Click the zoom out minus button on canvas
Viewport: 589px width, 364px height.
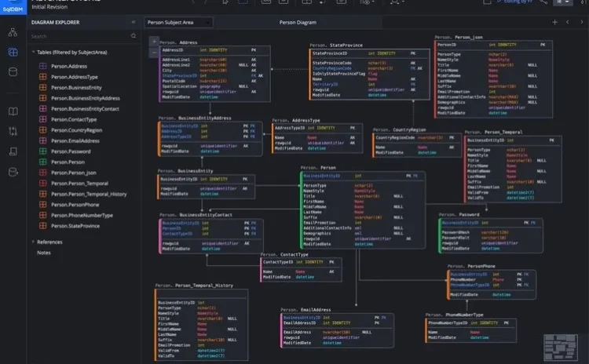pos(153,52)
